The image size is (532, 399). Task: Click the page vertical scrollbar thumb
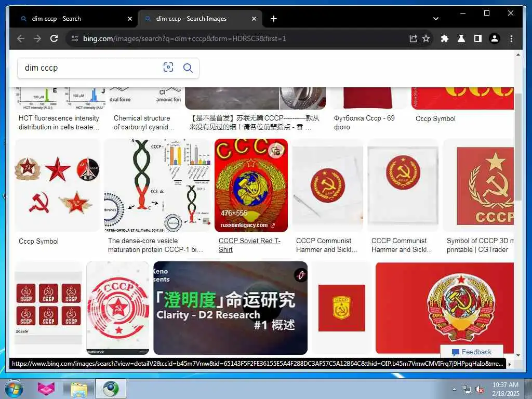pos(518,147)
